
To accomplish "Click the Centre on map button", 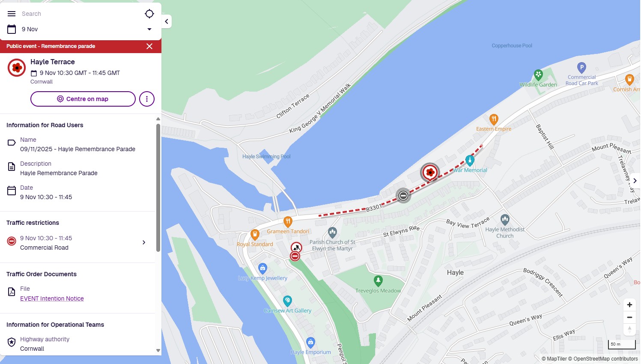I will click(x=83, y=99).
